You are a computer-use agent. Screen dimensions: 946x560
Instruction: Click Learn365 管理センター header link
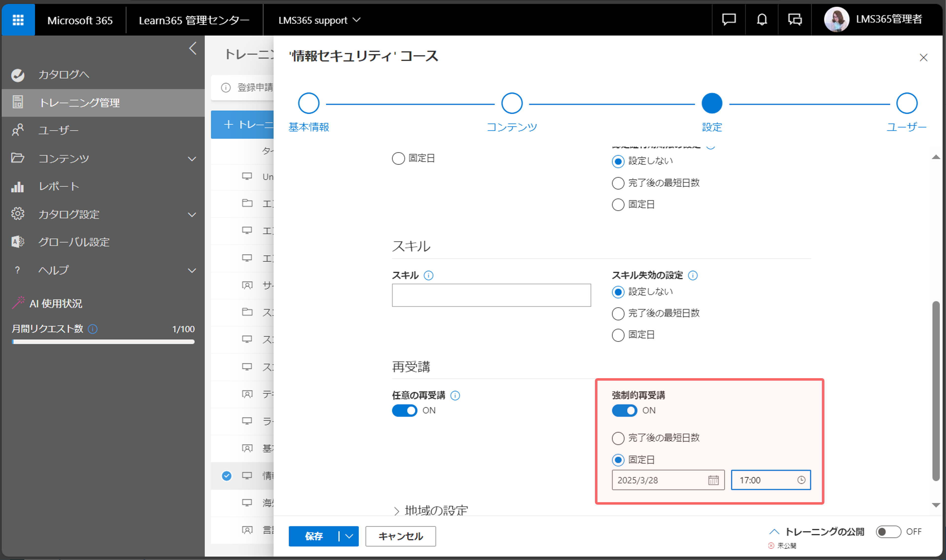point(194,20)
